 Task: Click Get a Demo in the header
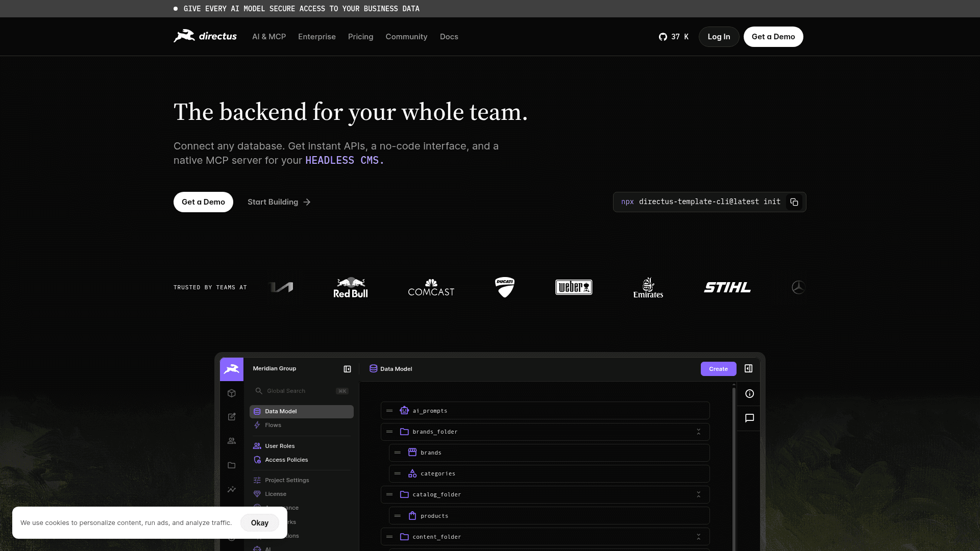coord(773,37)
